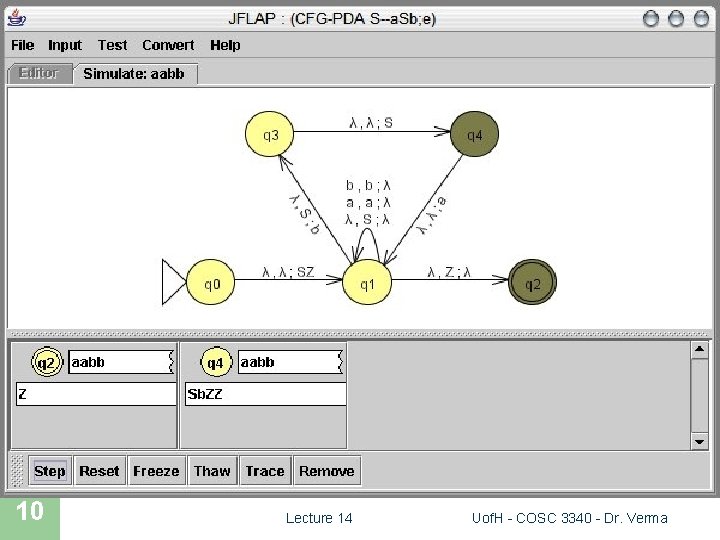720x540 pixels.
Task: Click the Thaw button
Action: (x=212, y=471)
